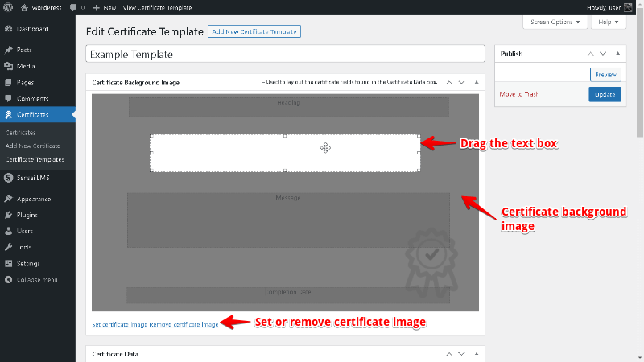Image resolution: width=644 pixels, height=362 pixels.
Task: Click the template title input field
Action: [x=285, y=54]
